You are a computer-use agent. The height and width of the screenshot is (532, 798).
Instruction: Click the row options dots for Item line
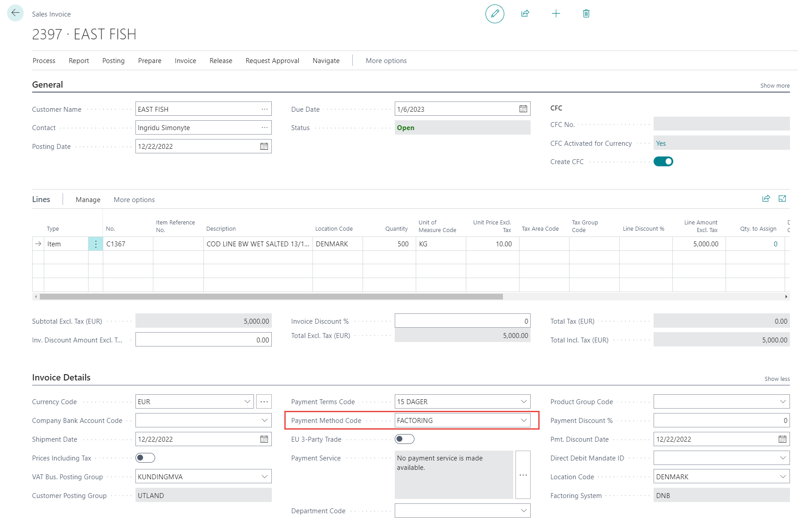[96, 244]
